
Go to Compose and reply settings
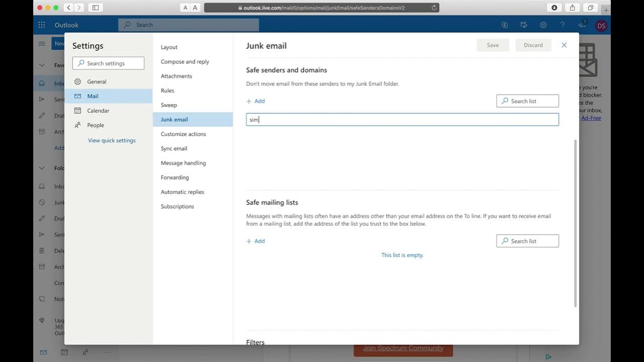click(193, 62)
